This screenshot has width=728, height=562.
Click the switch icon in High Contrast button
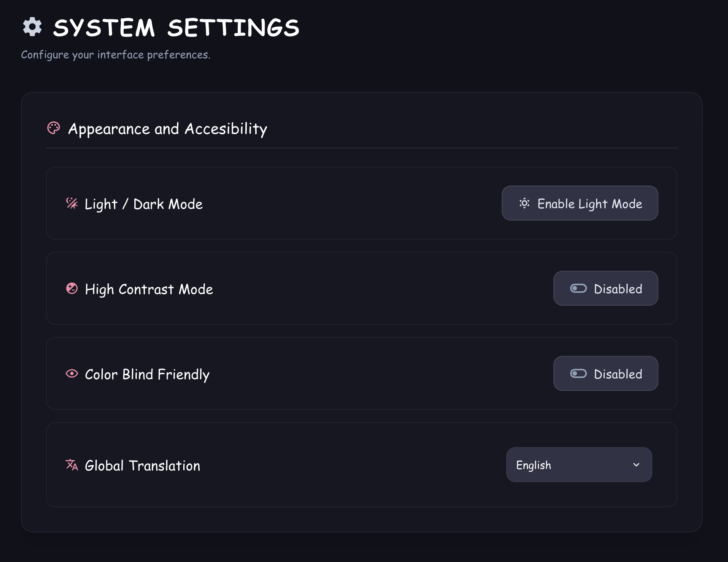pyautogui.click(x=578, y=289)
